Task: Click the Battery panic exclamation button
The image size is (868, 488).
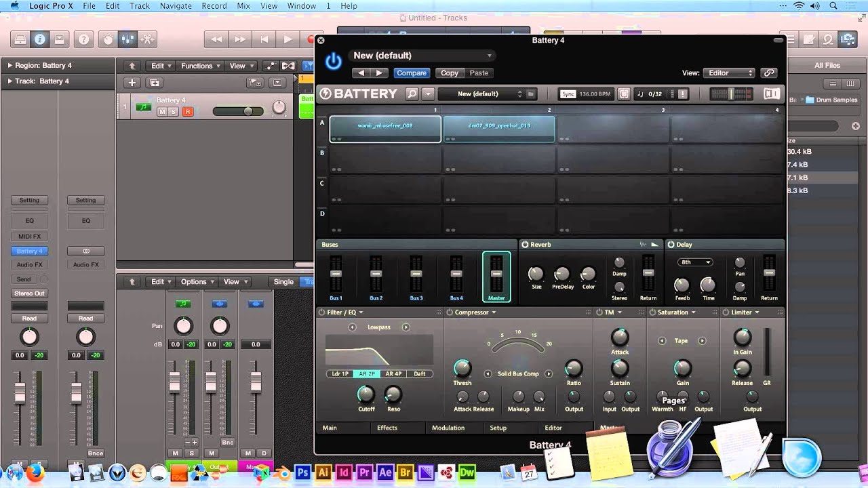Action: tap(683, 94)
